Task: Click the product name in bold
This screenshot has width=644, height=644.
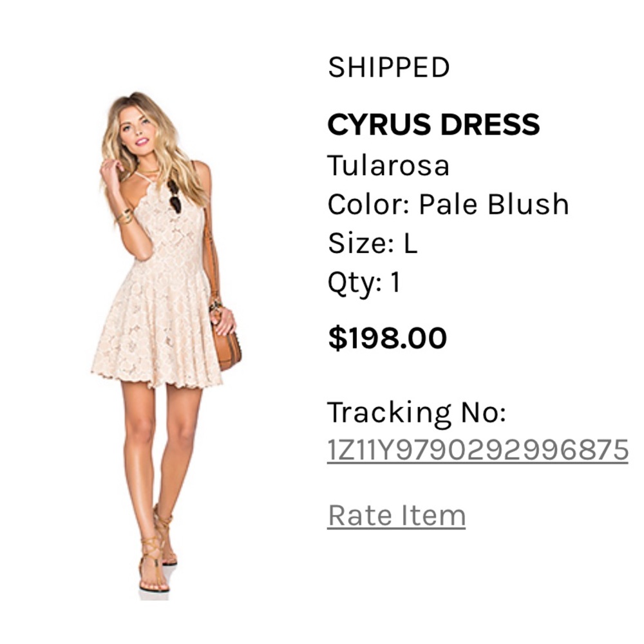Action: click(x=433, y=122)
